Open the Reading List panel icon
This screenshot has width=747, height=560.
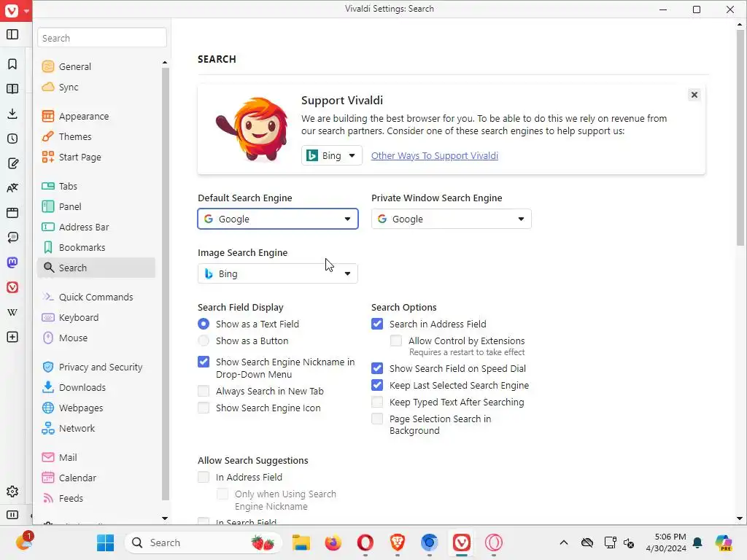point(12,89)
